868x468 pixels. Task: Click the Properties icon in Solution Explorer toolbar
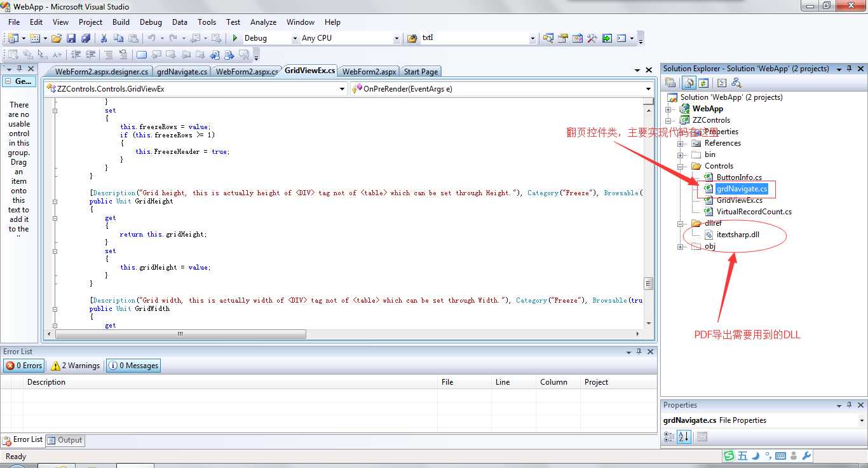tap(670, 83)
